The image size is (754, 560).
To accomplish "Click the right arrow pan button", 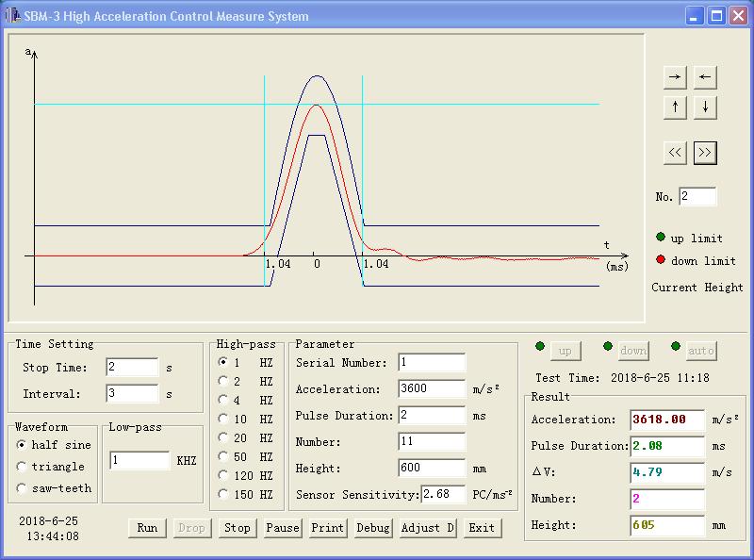I will (x=675, y=77).
